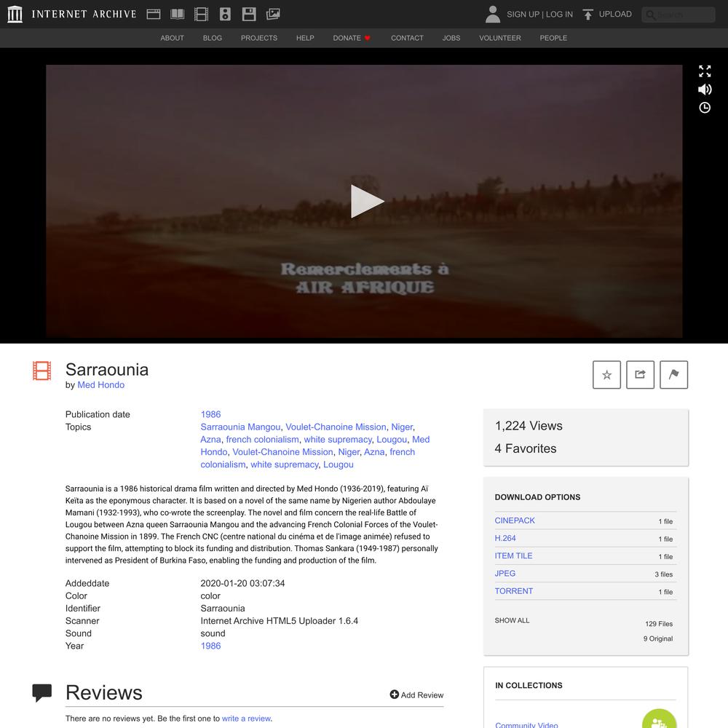The height and width of the screenshot is (728, 728).
Task: Click the LOG IN link
Action: (x=559, y=15)
